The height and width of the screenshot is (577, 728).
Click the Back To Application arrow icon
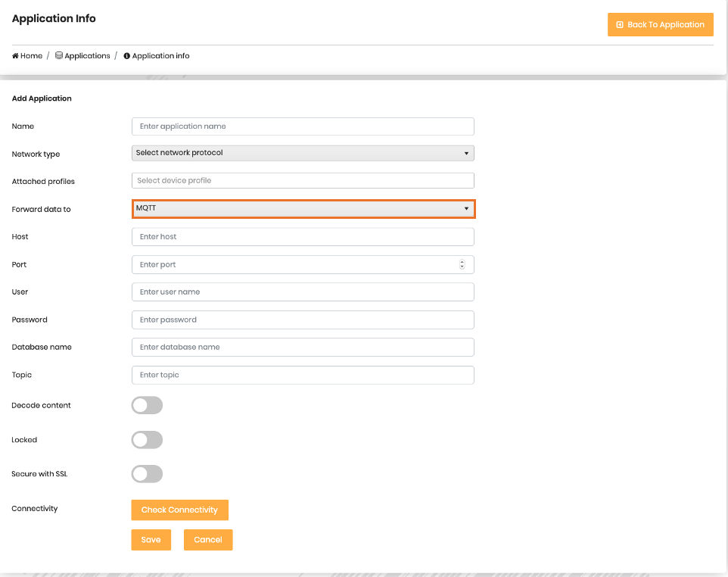(620, 25)
